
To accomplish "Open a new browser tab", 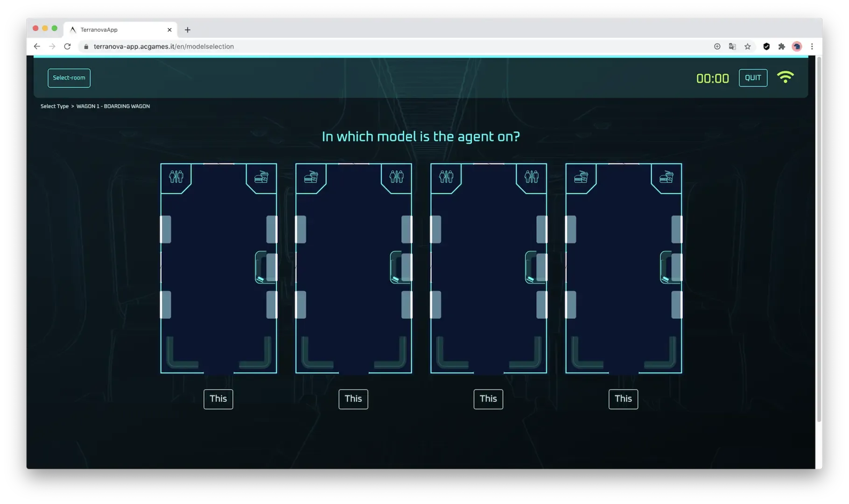I will click(188, 30).
